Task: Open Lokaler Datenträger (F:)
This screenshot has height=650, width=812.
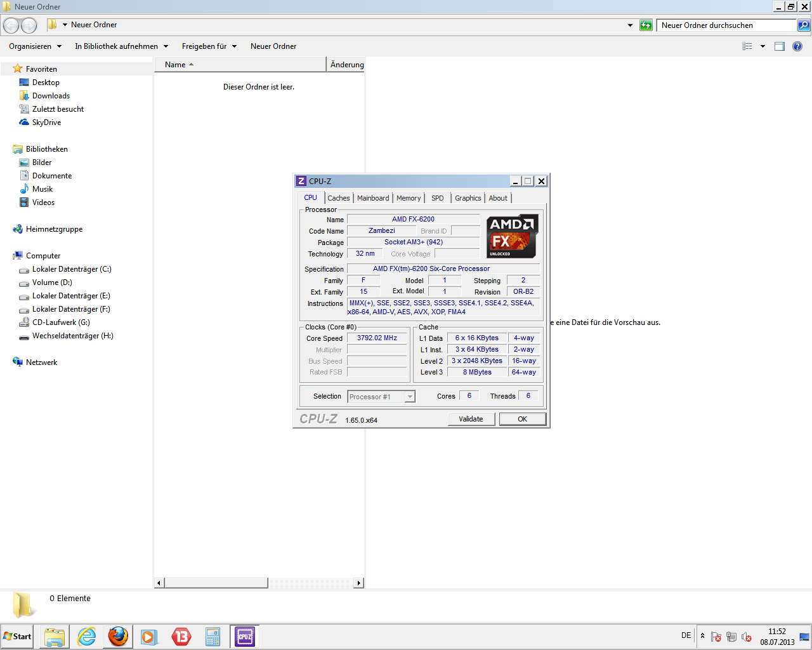Action: tap(71, 309)
